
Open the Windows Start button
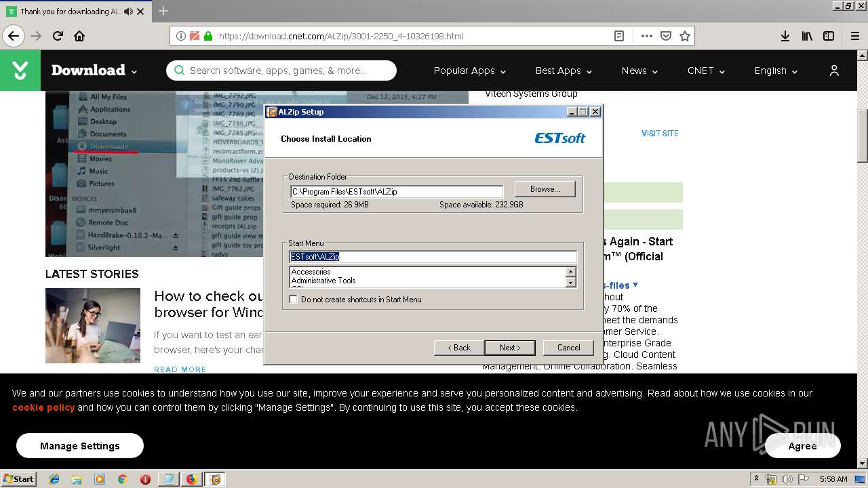18,479
